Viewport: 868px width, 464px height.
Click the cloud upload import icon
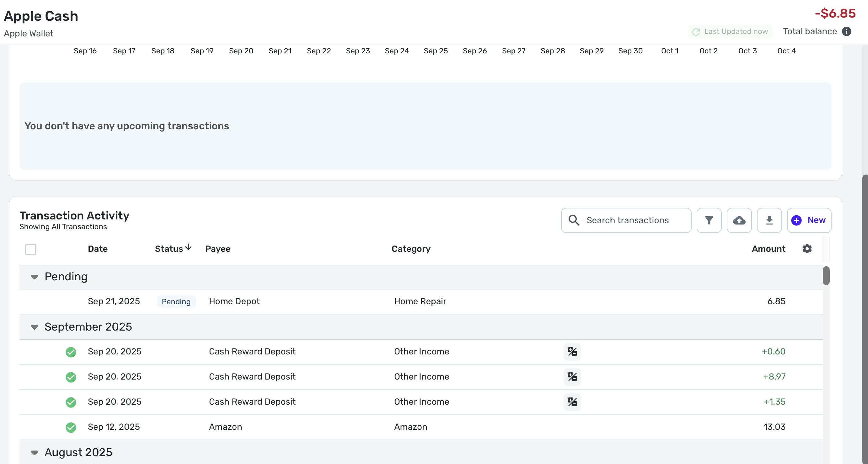(739, 220)
